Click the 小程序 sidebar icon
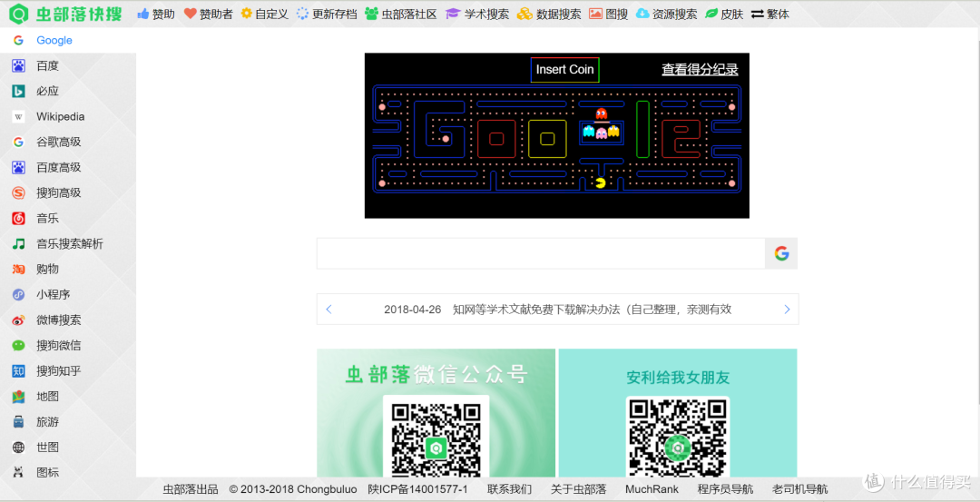Image resolution: width=980 pixels, height=502 pixels. [18, 295]
